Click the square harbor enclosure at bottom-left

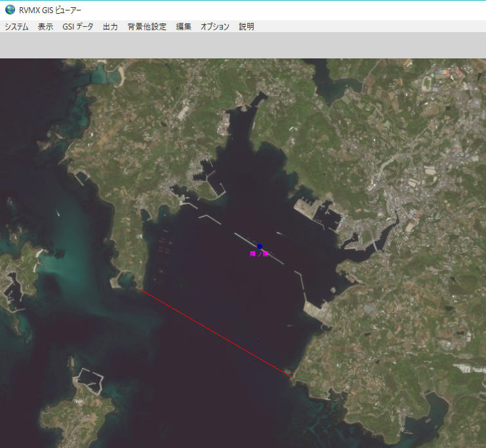90,380
